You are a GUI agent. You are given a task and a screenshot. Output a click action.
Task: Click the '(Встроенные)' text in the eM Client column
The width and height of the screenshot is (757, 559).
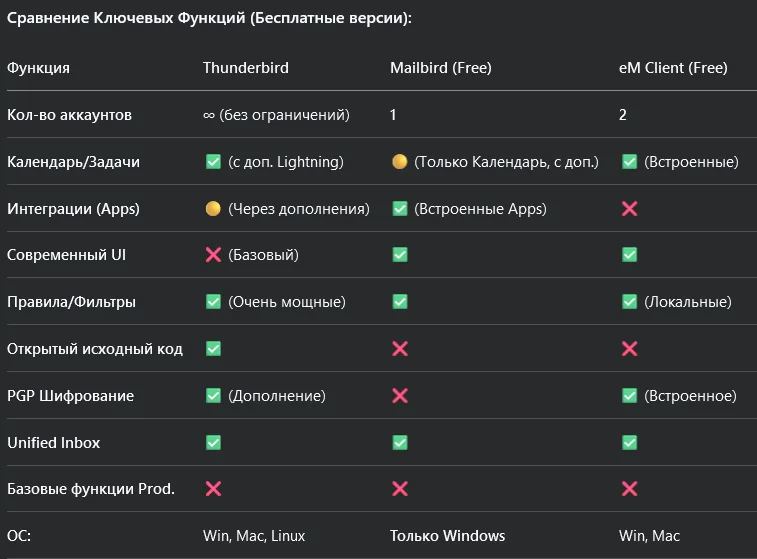pyautogui.click(x=691, y=162)
